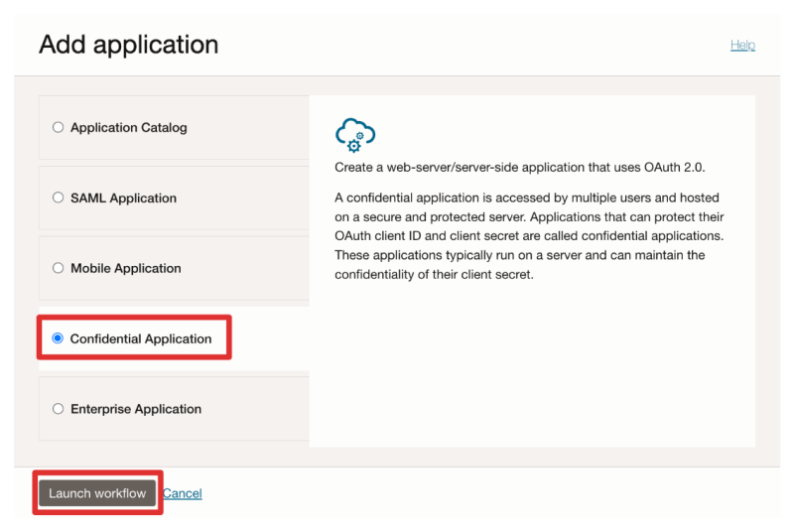Screen dimensions: 794x532
Task: Select the Enterprise Application radio button
Action: [58, 409]
